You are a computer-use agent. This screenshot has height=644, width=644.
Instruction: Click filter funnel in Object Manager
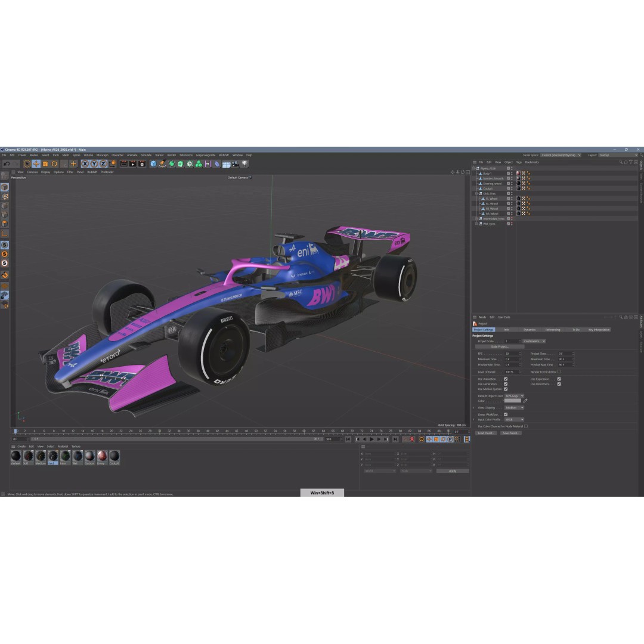coord(631,162)
